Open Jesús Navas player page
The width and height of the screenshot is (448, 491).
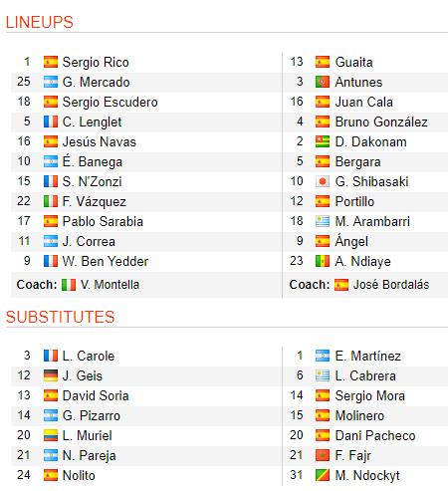point(100,141)
